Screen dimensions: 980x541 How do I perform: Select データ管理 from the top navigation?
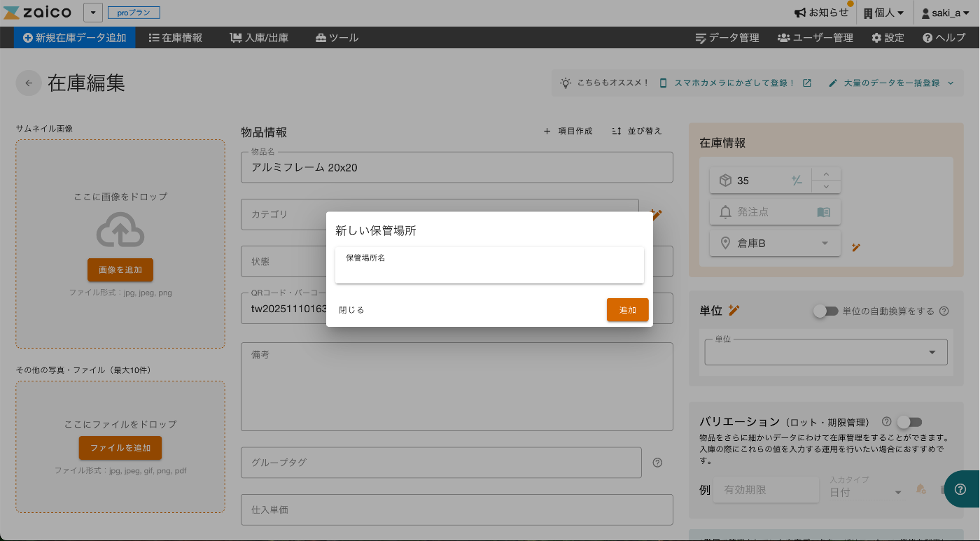point(728,37)
